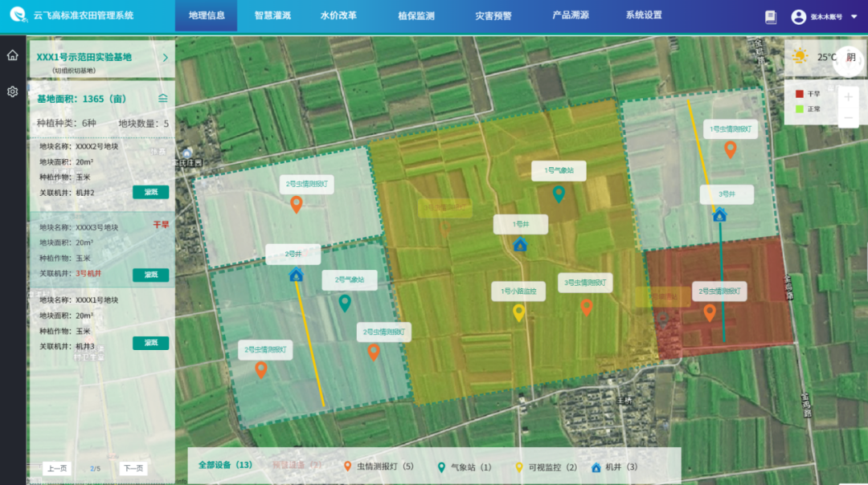Click the red 干旱 status on XXXX3号地块
The height and width of the screenshot is (485, 868).
tap(161, 225)
